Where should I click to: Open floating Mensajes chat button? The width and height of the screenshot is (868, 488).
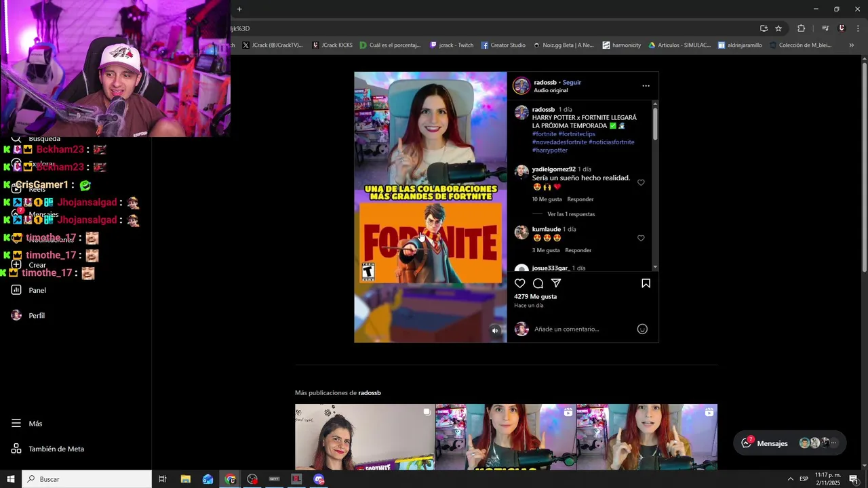[790, 443]
